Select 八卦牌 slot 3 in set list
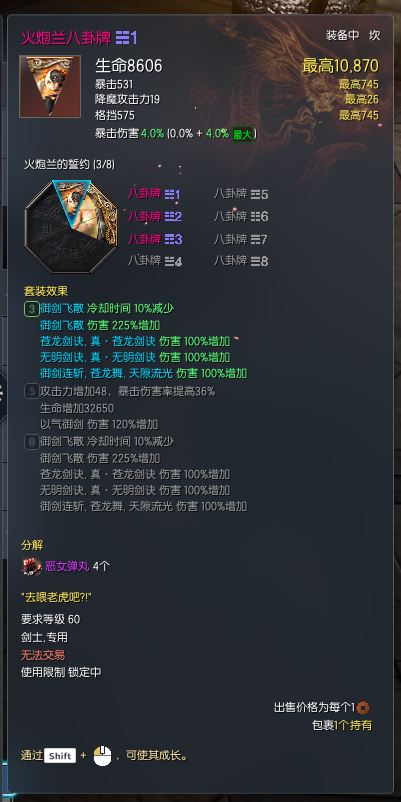The image size is (401, 802). coord(155,239)
